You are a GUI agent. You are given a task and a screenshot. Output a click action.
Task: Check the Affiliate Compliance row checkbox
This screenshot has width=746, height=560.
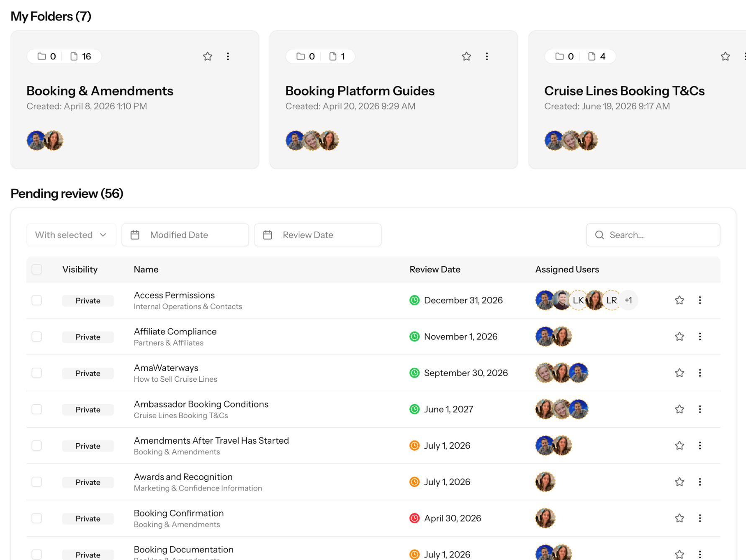(x=37, y=337)
